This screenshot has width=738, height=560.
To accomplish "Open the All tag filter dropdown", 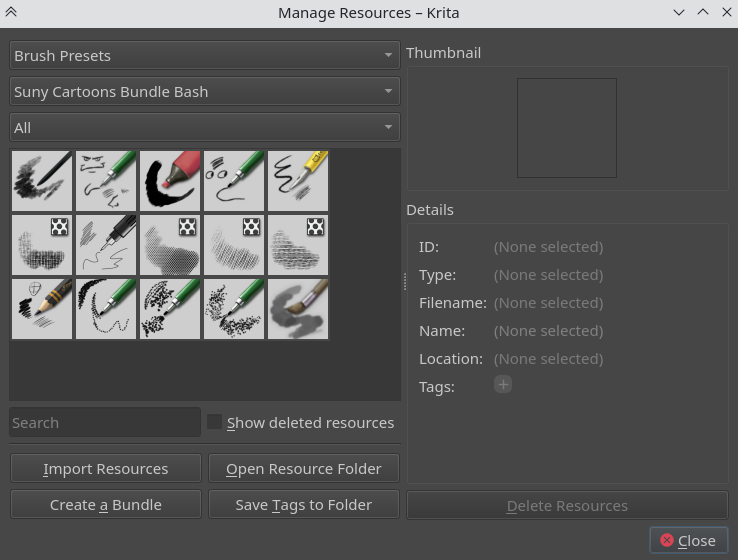I will (204, 128).
